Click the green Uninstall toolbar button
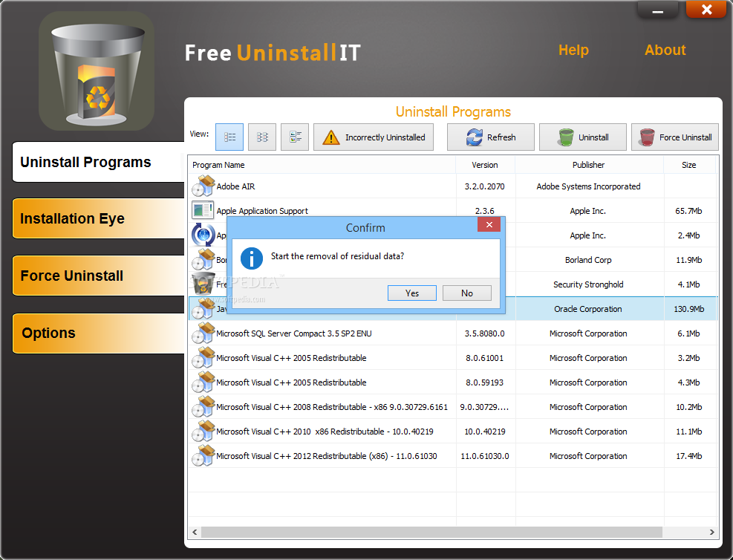Screen dimensions: 733x560 [x=583, y=137]
